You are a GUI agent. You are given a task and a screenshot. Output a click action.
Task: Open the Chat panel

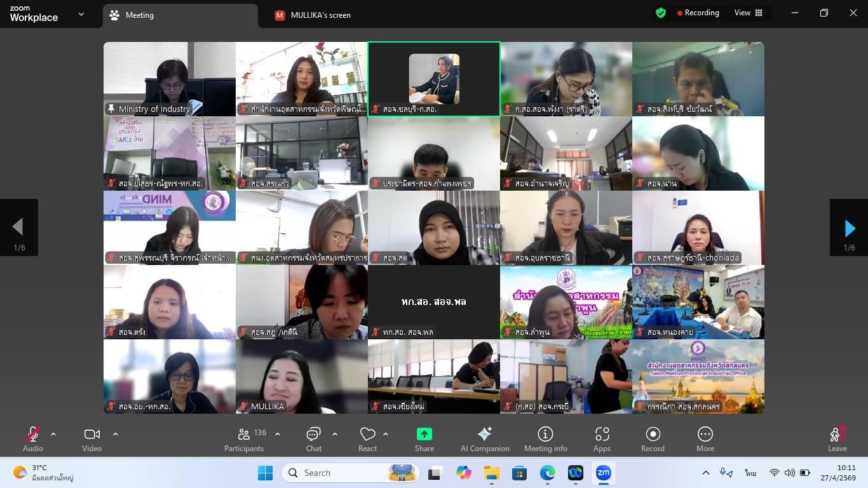pos(313,439)
